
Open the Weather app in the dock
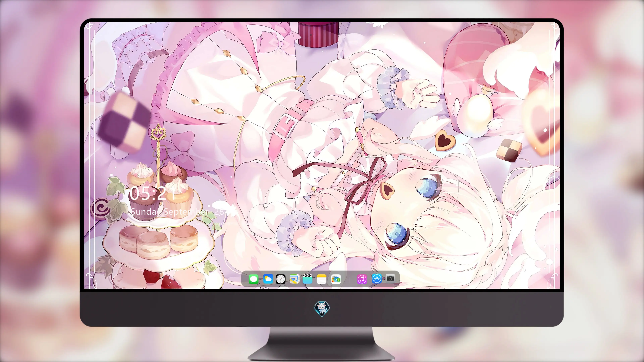click(268, 279)
